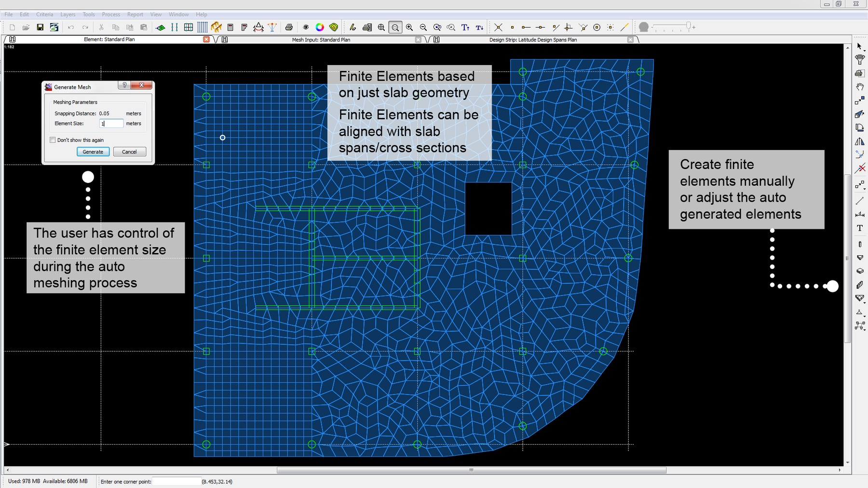Choose the Text tool in right toolbar
Screen dimensions: 868x488
(x=859, y=228)
